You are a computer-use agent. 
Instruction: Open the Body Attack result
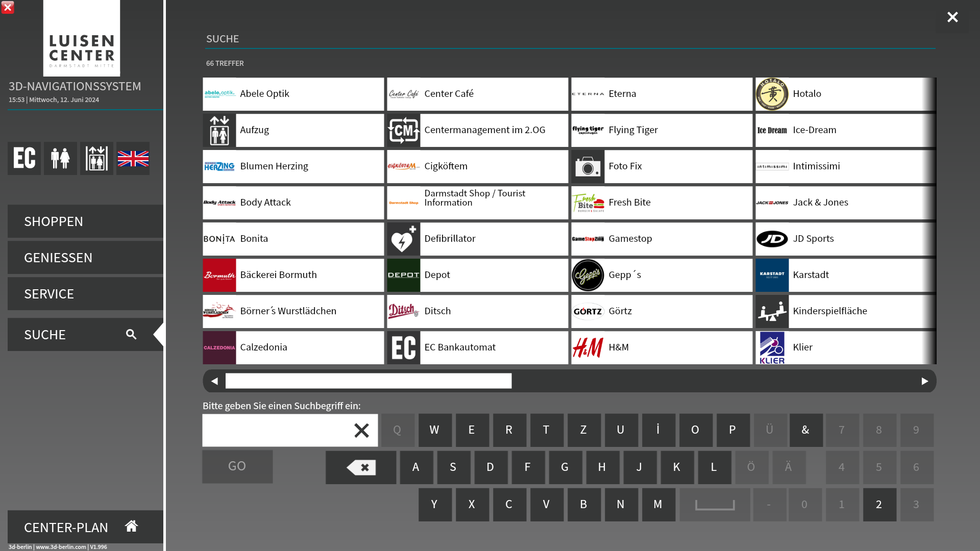coord(293,203)
